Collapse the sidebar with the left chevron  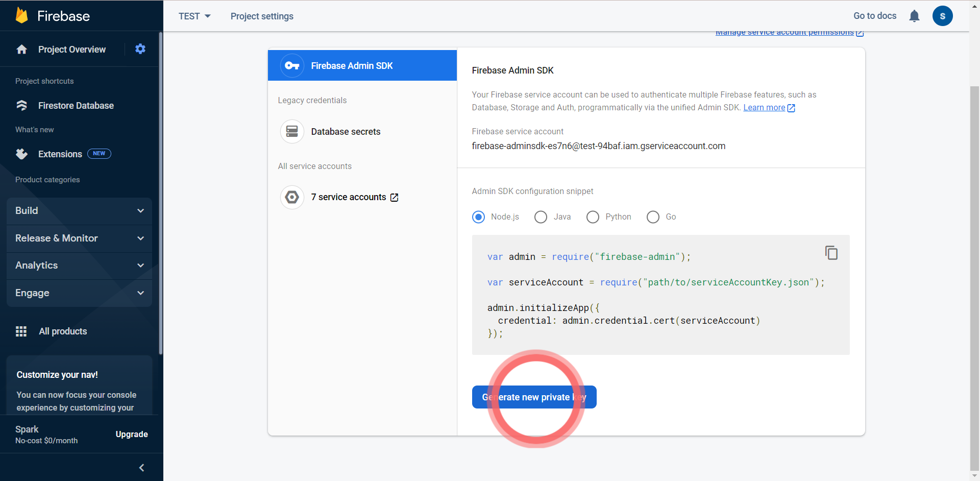click(141, 467)
